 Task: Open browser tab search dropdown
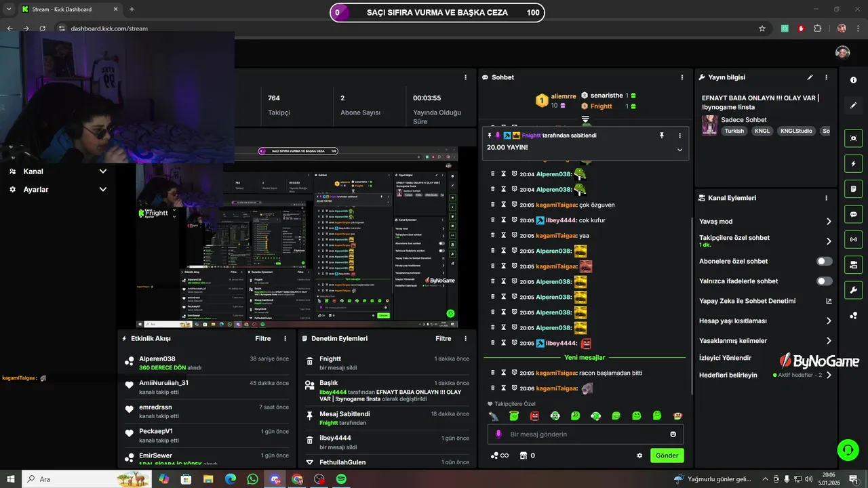pos(9,9)
